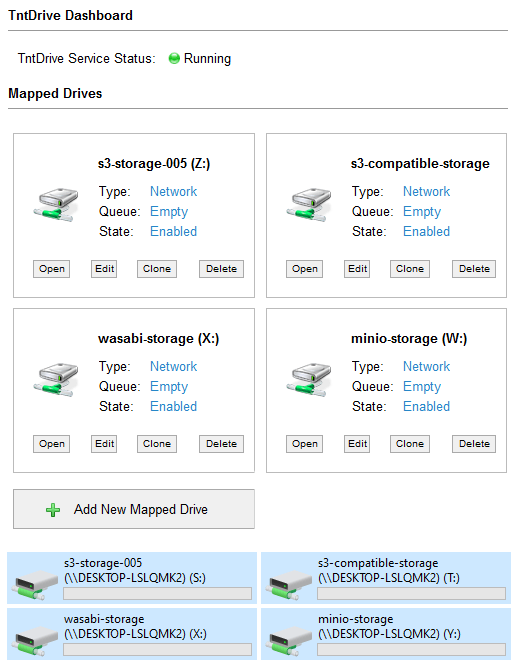Click Enabled state link of wasabi-storage (X:)
Image resolution: width=519 pixels, height=668 pixels.
(173, 406)
